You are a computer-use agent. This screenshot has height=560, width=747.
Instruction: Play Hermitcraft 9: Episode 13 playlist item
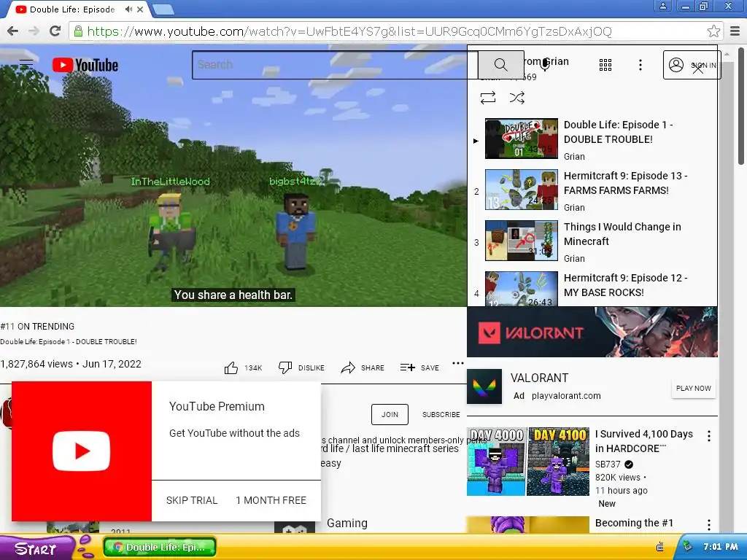(592, 190)
